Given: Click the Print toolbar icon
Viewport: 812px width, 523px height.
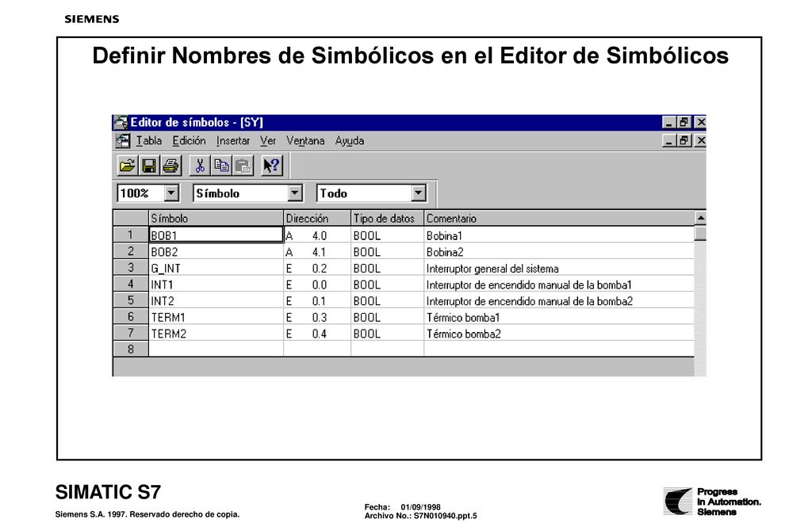Looking at the screenshot, I should point(171,166).
